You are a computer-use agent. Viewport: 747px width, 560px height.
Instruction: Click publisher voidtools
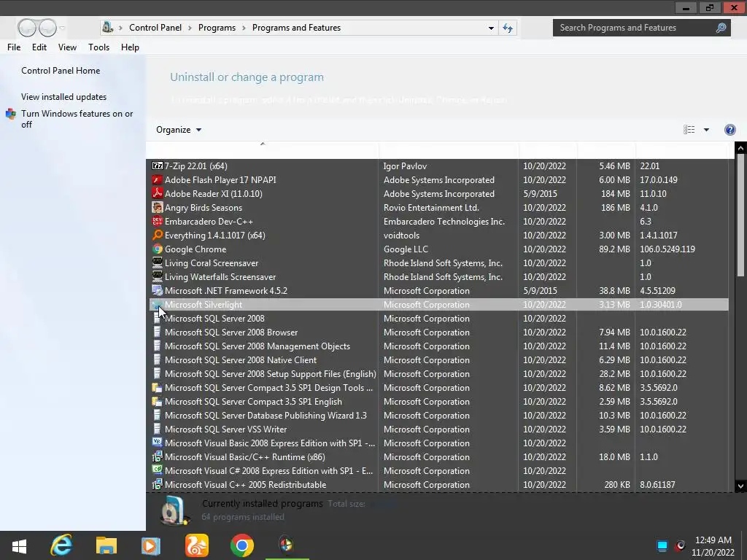point(402,236)
